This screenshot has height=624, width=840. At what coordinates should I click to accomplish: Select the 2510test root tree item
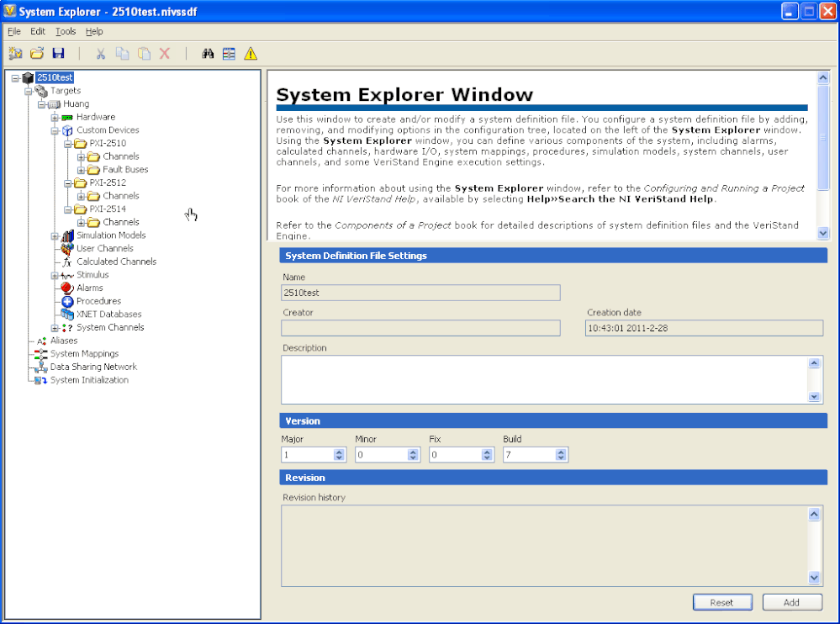55,77
